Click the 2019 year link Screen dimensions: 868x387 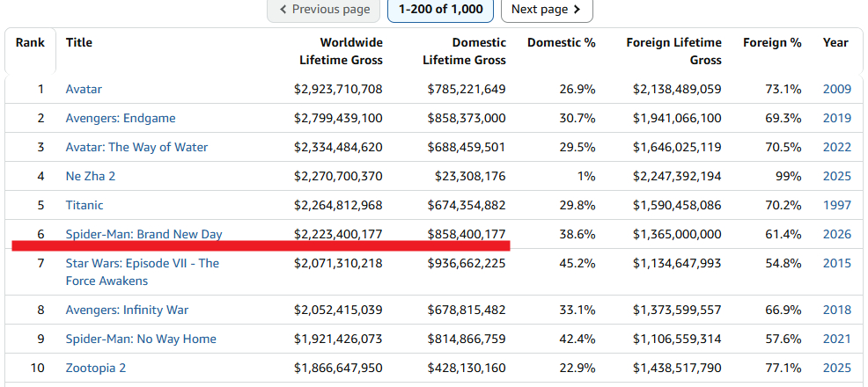coord(837,119)
